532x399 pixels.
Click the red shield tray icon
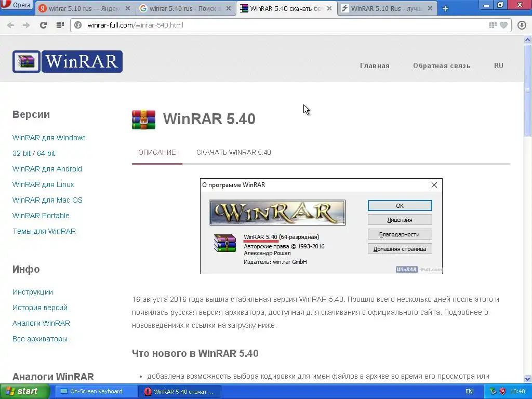[x=502, y=391]
